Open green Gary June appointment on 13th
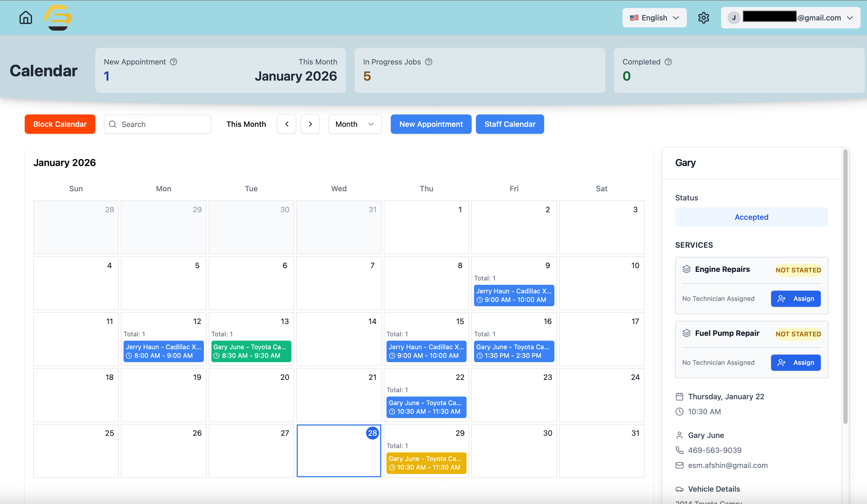The image size is (867, 504). pos(251,351)
